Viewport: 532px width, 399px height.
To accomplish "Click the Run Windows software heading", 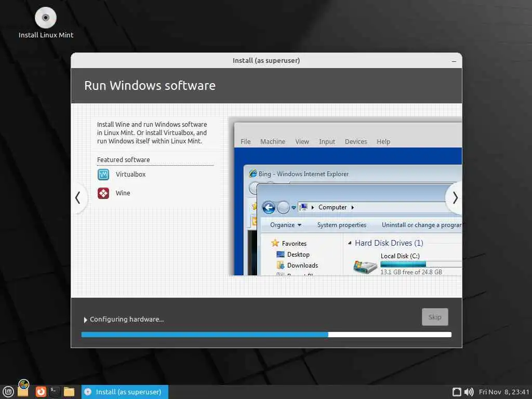I will coord(150,86).
